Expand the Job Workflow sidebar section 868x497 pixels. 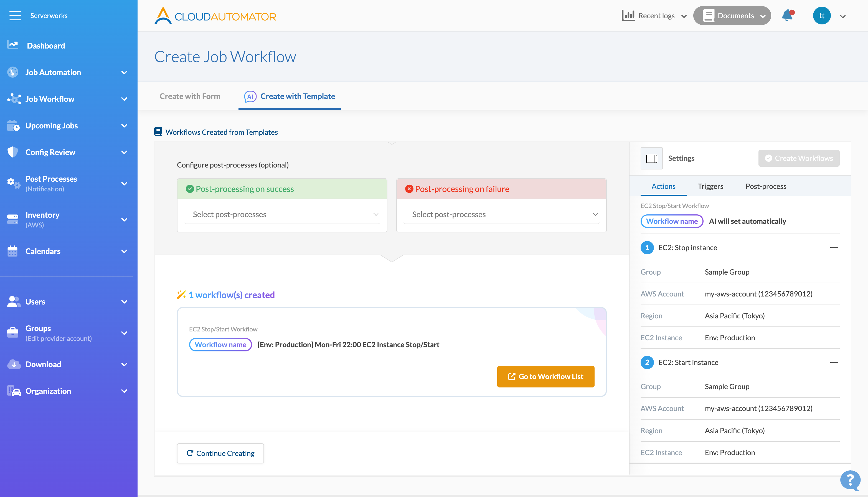pos(124,99)
